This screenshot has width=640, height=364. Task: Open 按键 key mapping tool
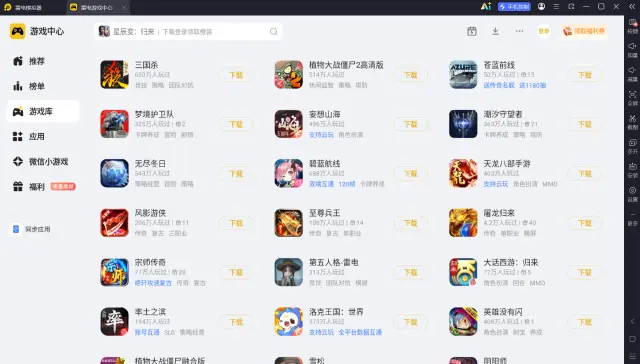632,26
